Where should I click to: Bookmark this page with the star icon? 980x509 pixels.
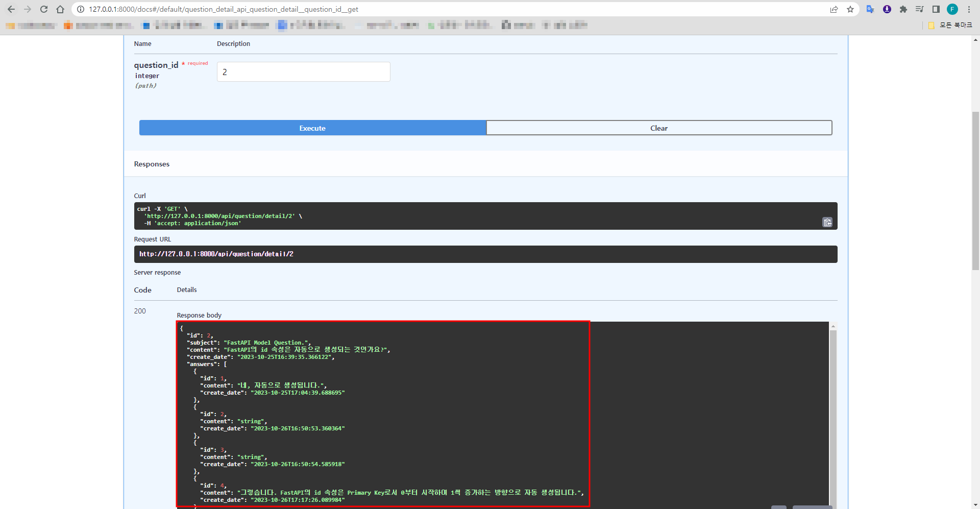click(x=850, y=9)
